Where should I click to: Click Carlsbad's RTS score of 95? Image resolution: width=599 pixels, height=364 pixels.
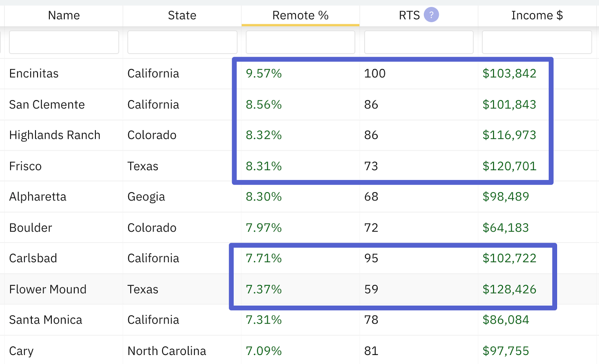click(x=371, y=258)
